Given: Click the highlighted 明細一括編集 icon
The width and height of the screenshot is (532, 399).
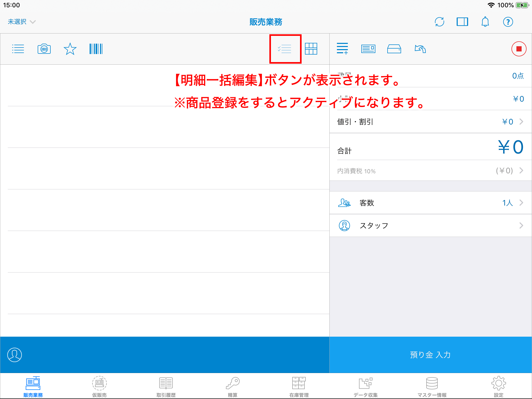Looking at the screenshot, I should [x=285, y=49].
